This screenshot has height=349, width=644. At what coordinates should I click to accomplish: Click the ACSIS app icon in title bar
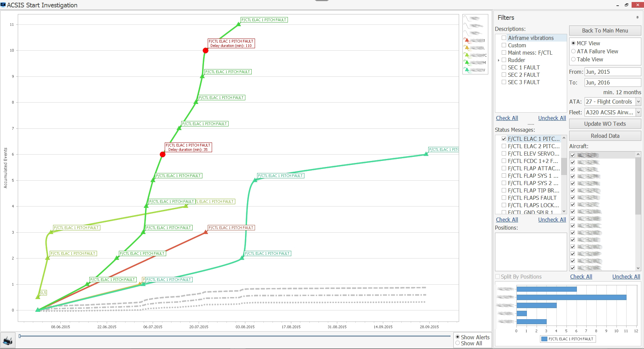(3, 5)
